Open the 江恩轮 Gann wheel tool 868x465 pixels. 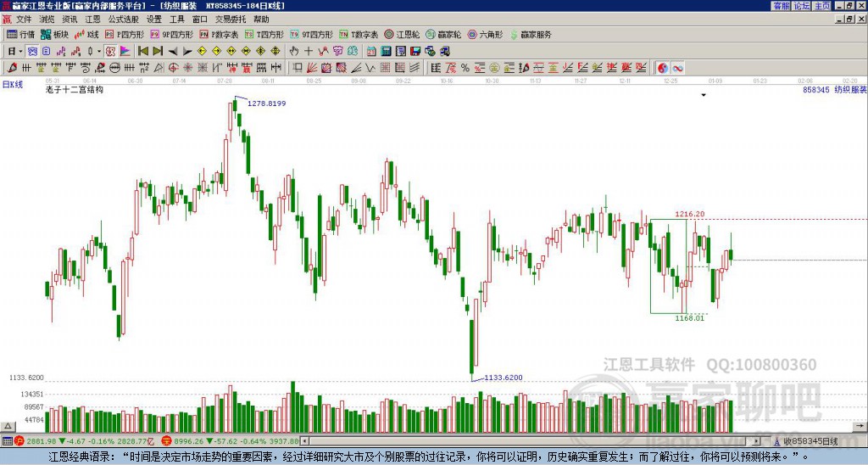coord(402,34)
